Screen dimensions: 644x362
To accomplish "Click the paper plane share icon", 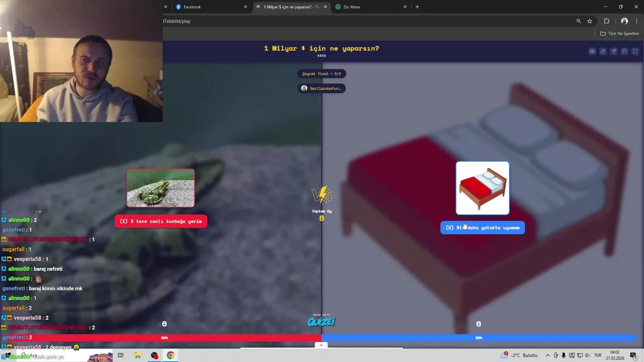I will (613, 51).
